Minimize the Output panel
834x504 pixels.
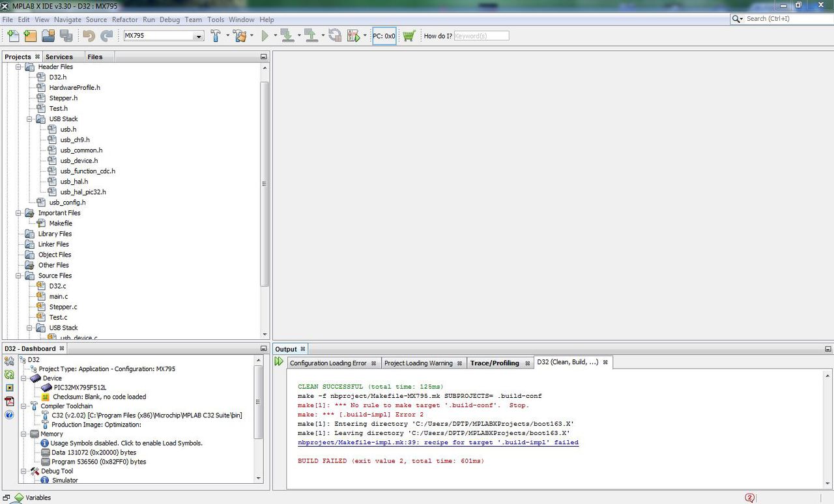pyautogui.click(x=828, y=349)
